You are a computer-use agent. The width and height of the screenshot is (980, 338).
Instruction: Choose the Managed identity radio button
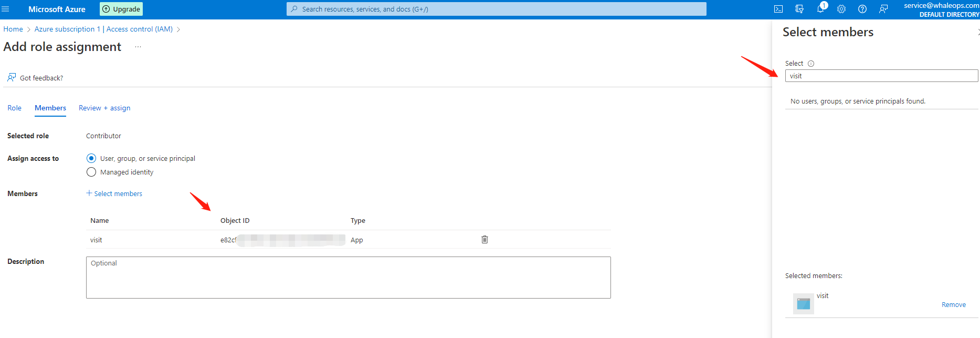pos(91,172)
